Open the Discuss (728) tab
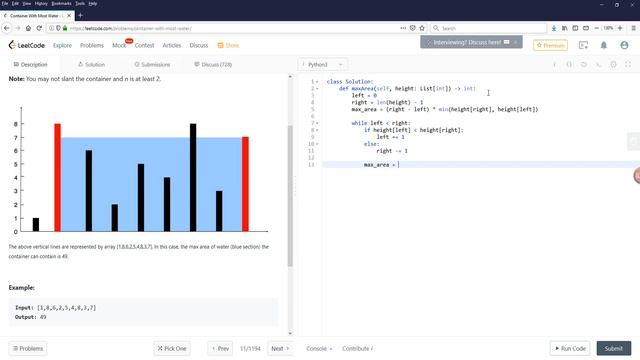This screenshot has width=640, height=360. click(x=213, y=64)
